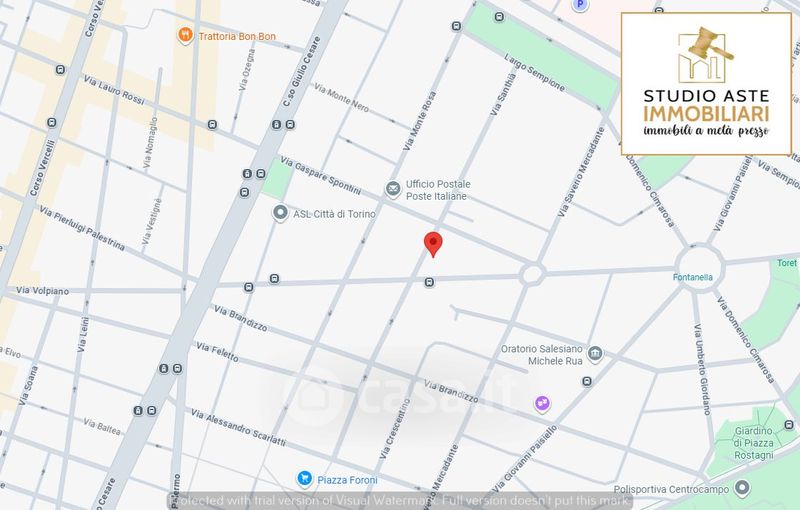
Task: Open the Trattoria Bon Bon restaurant icon
Action: 185,36
